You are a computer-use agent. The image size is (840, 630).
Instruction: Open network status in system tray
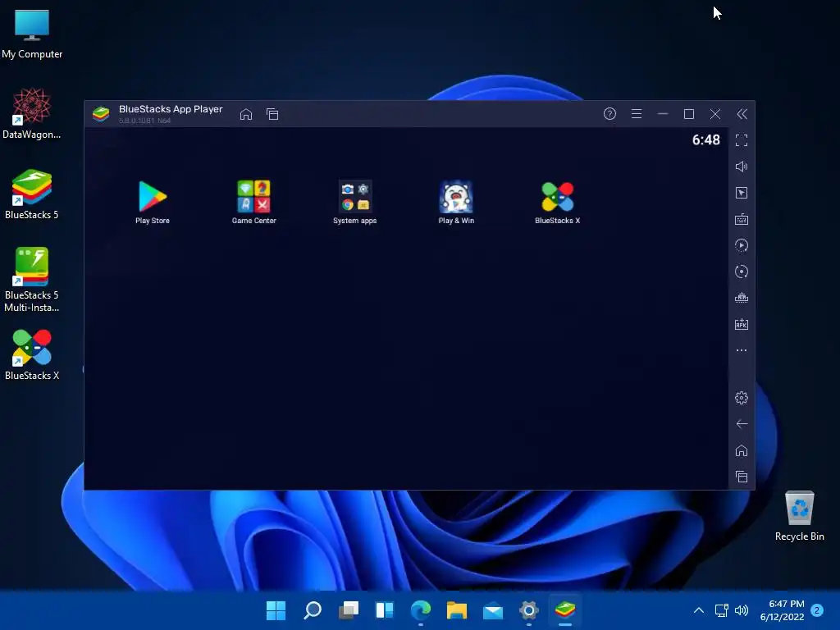[x=722, y=610]
